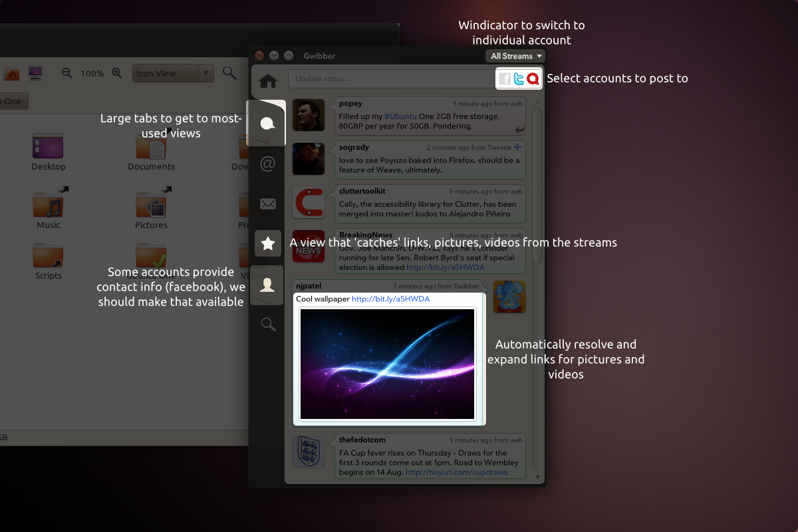The height and width of the screenshot is (532, 798).
Task: Click the njpatel username
Action: 309,286
